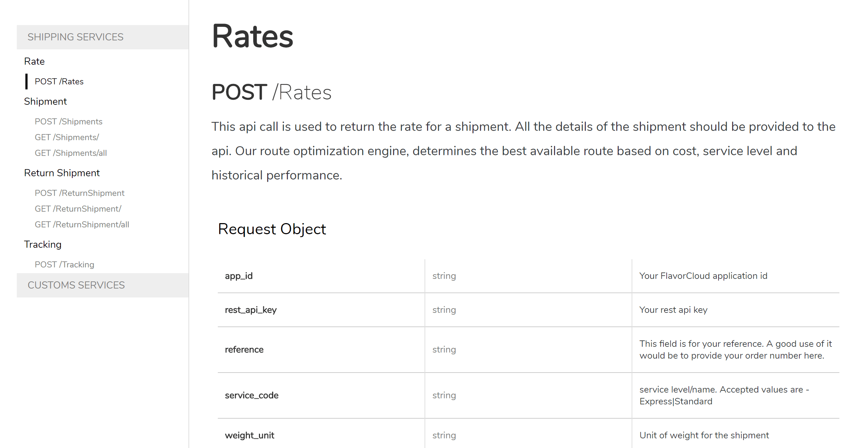
Task: Click the service_code parameter name
Action: [x=251, y=395]
